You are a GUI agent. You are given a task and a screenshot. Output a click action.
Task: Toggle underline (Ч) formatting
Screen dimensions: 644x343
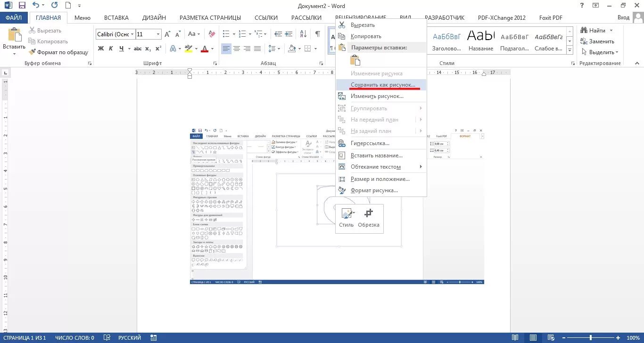pyautogui.click(x=122, y=49)
